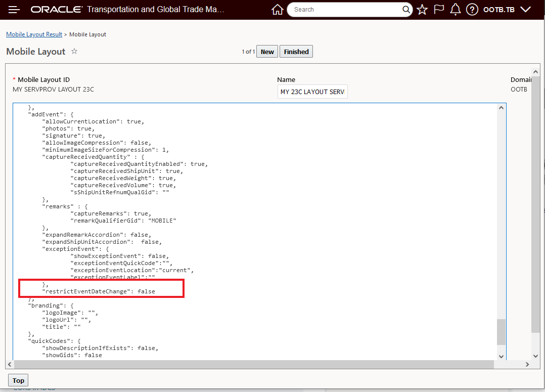Go to the Home page icon
Viewport: 545px width, 392px height.
(277, 10)
